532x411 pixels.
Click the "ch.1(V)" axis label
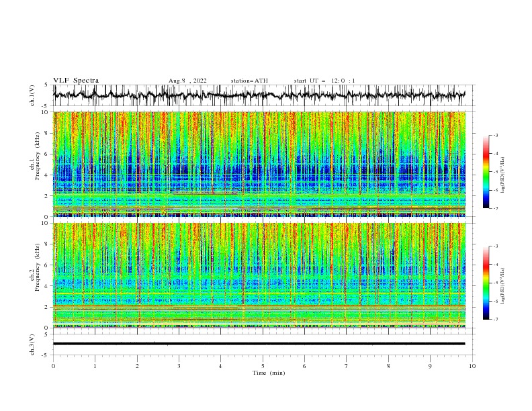pos(32,95)
